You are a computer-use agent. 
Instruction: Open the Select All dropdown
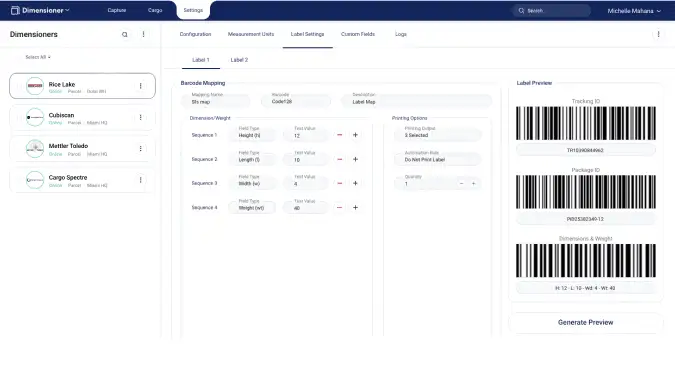(x=38, y=57)
